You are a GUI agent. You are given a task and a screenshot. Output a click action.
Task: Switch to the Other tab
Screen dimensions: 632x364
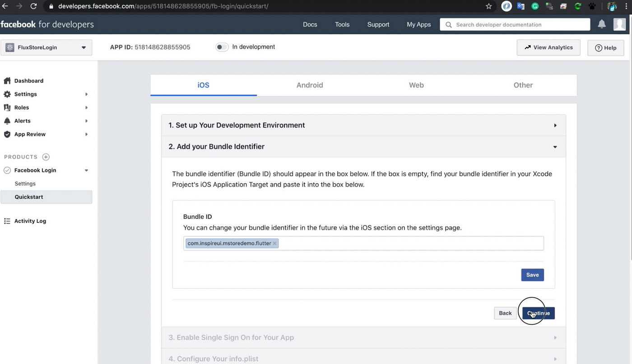pos(523,85)
